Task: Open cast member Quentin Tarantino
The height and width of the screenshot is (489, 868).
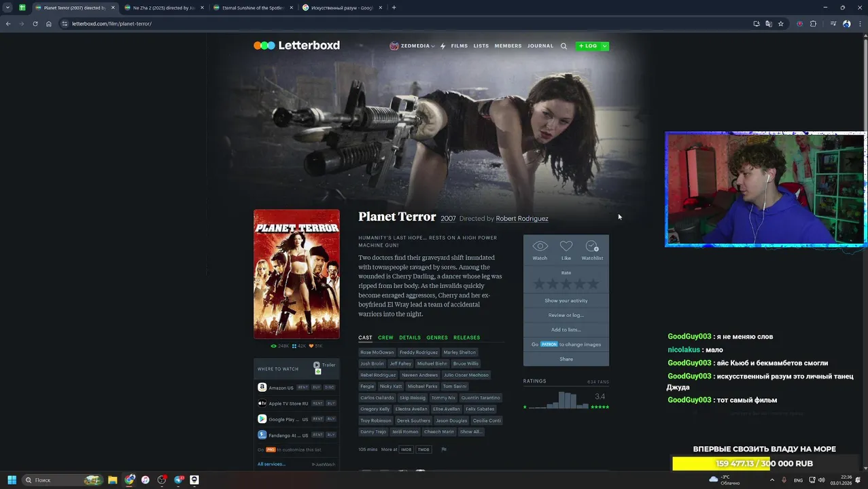Action: tap(481, 398)
